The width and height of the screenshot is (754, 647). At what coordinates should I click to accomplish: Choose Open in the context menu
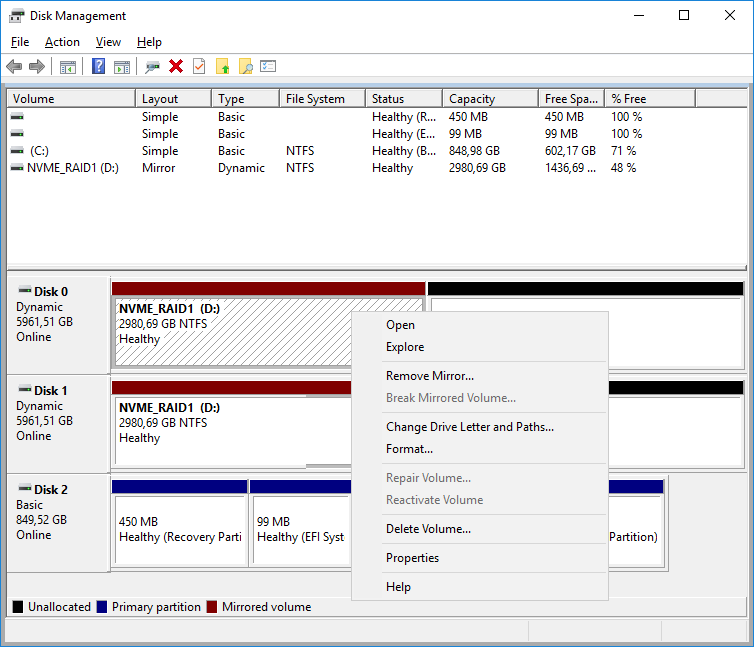click(480, 325)
